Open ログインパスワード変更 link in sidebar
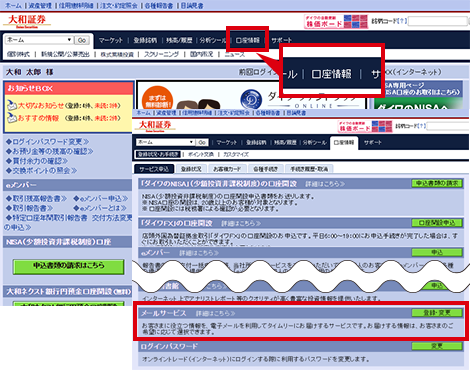 tap(48, 142)
